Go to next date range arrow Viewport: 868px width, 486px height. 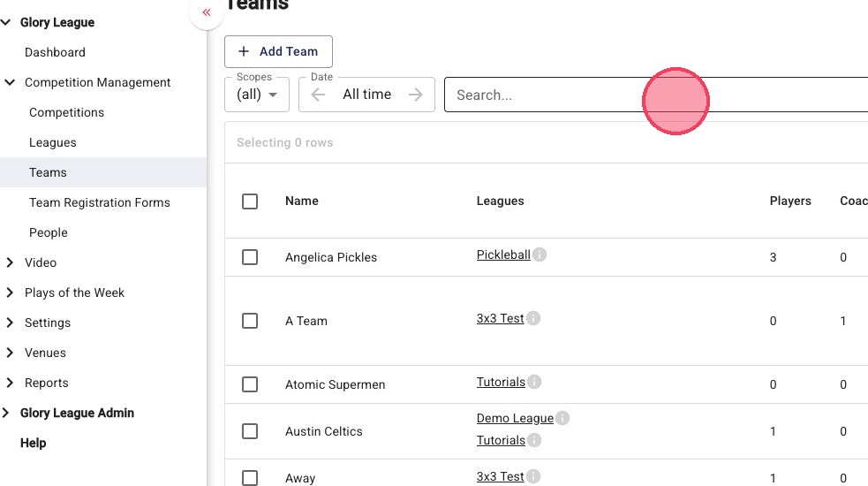tap(416, 95)
